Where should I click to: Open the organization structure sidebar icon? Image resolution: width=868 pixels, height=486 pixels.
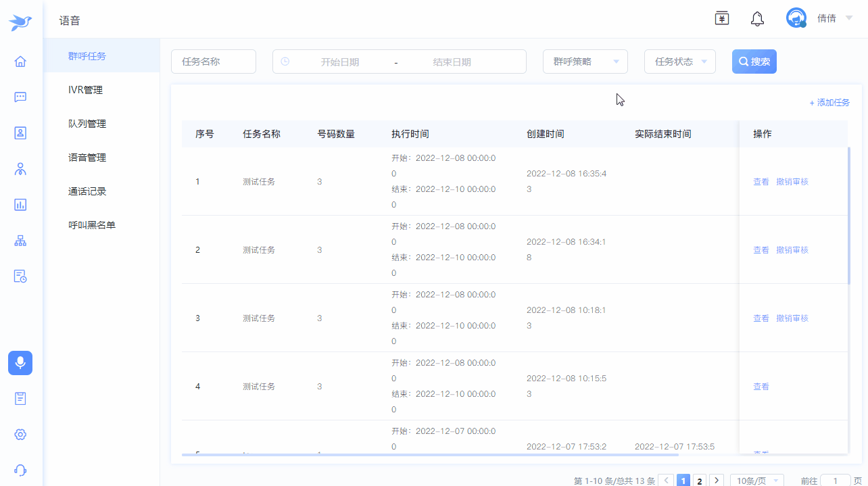pos(20,241)
